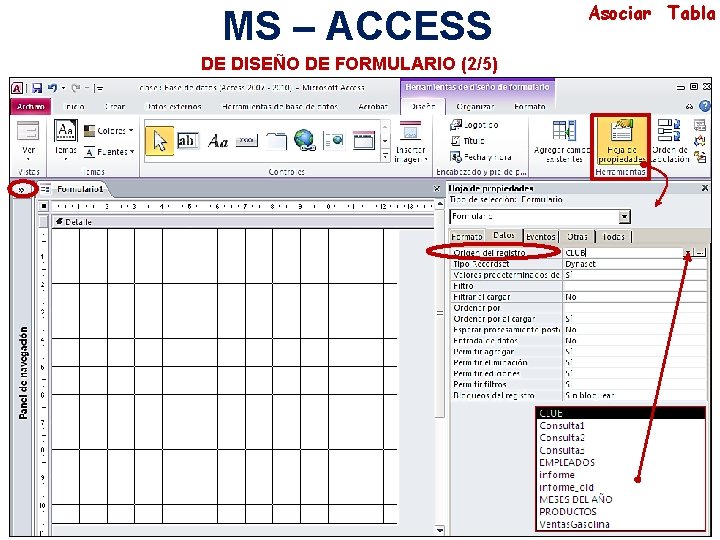Viewport: 720px width, 540px height.
Task: Open the Access help question mark icon
Action: point(705,107)
